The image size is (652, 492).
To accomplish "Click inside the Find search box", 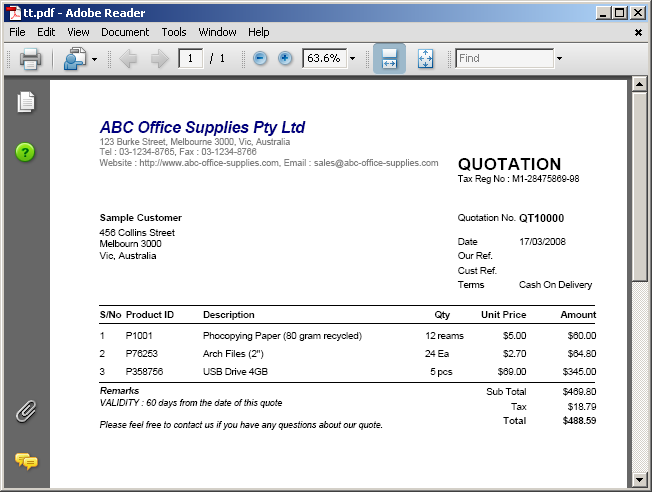I will pyautogui.click(x=504, y=59).
